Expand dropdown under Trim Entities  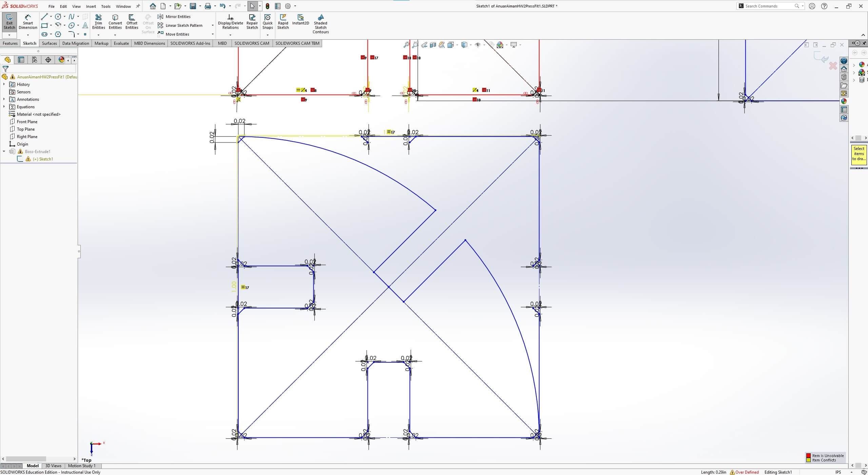click(98, 35)
